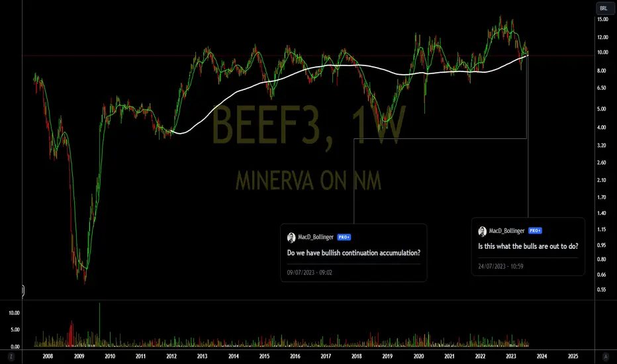Click the 2016 label on time axis
617x364 pixels.
point(295,356)
